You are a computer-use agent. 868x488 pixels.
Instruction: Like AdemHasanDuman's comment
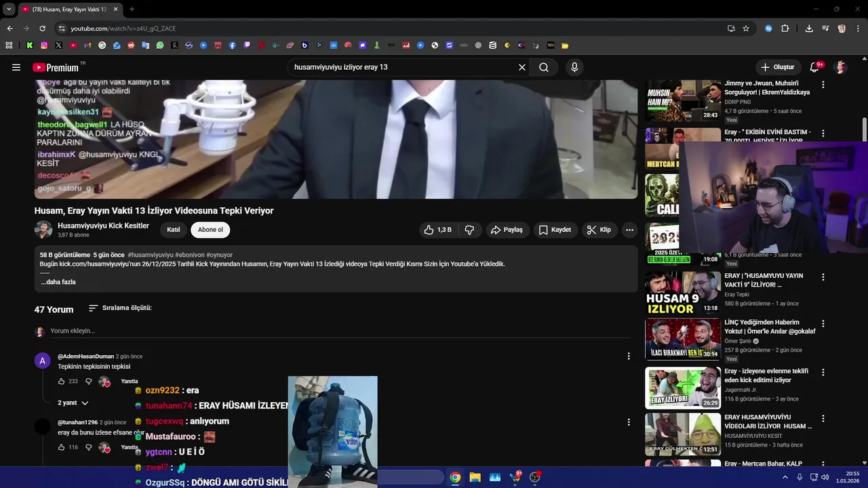(61, 382)
